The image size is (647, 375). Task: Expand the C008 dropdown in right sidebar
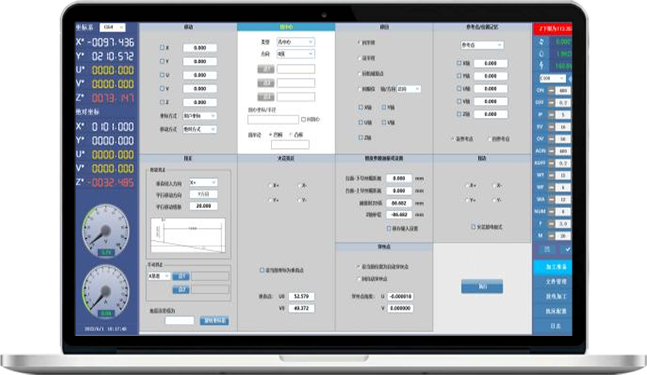pyautogui.click(x=552, y=78)
